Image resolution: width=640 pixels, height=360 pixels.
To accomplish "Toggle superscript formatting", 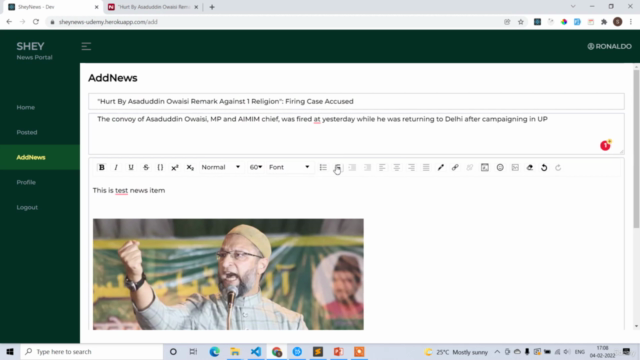I will 175,167.
